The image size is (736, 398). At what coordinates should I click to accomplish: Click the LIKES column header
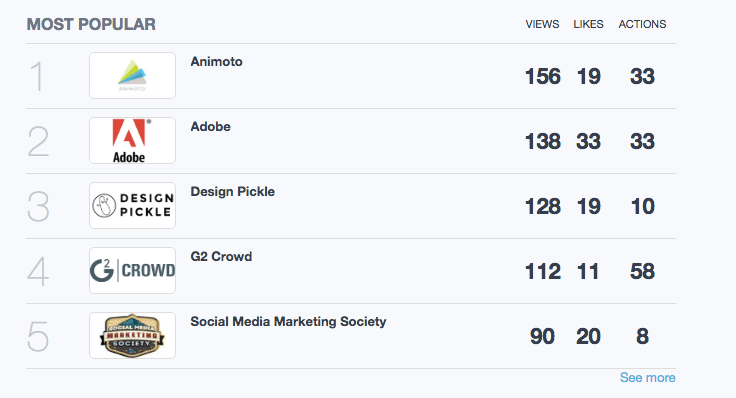[588, 24]
